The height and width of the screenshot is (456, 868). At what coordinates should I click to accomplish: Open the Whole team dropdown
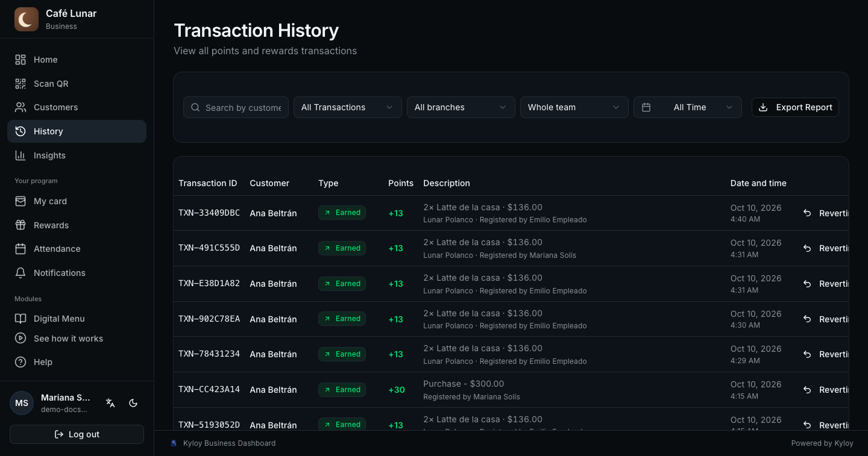(574, 107)
